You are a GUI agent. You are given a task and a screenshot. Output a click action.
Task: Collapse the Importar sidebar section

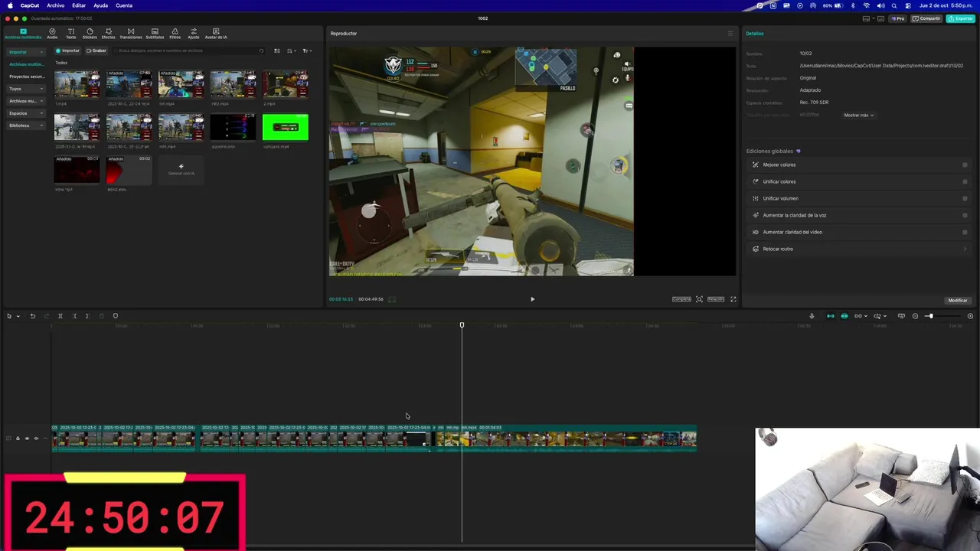[26, 52]
